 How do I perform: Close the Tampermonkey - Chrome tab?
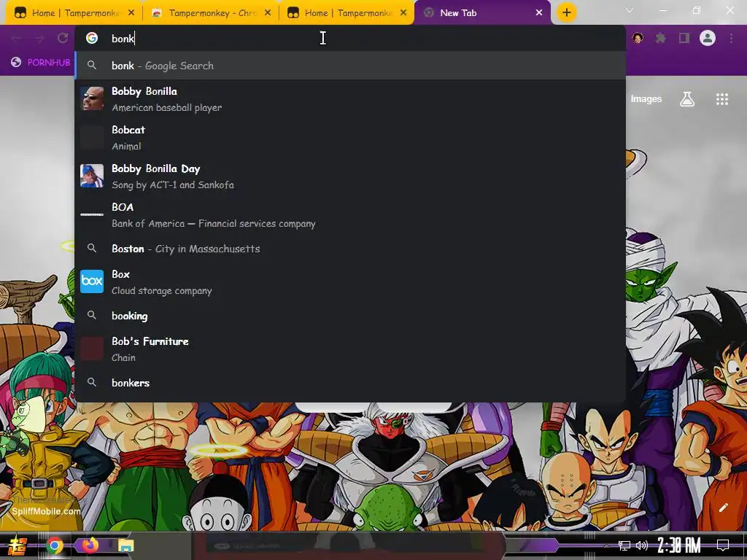point(268,13)
